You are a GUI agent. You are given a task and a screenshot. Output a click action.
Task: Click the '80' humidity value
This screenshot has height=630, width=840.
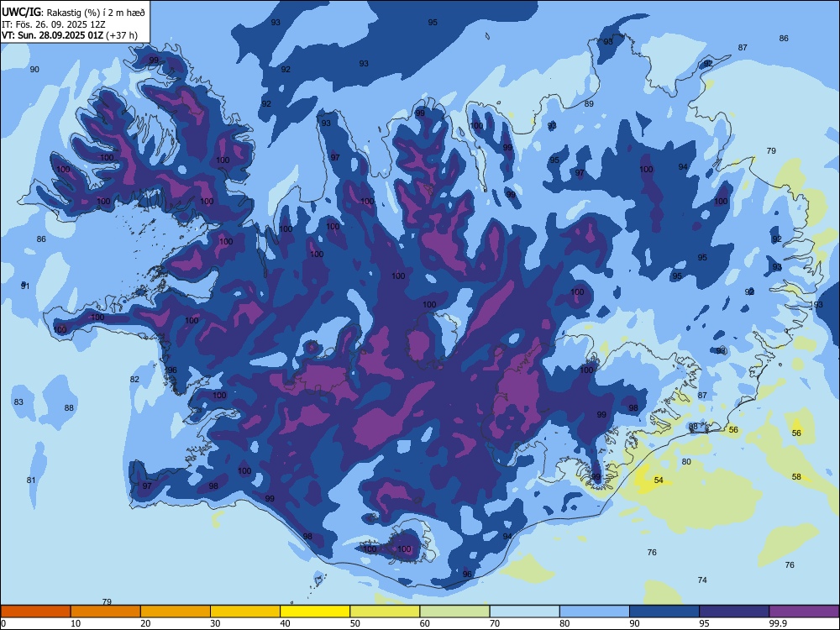(686, 462)
